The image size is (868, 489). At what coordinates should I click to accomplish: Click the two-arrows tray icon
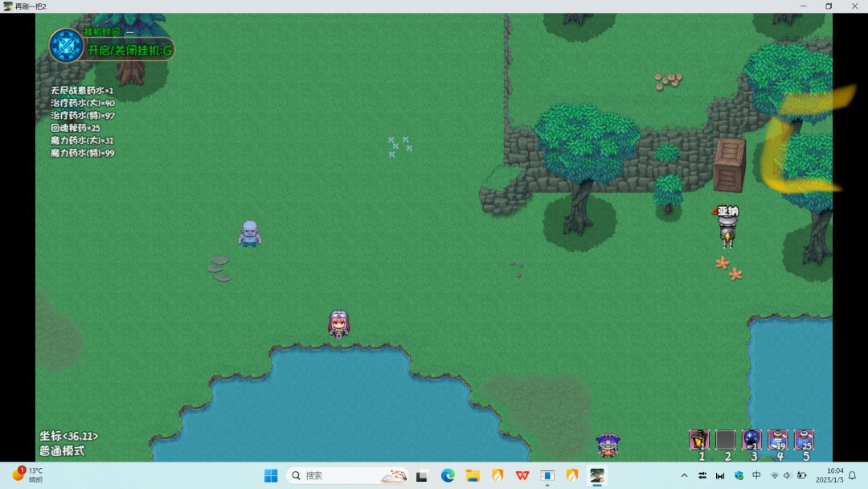point(702,475)
